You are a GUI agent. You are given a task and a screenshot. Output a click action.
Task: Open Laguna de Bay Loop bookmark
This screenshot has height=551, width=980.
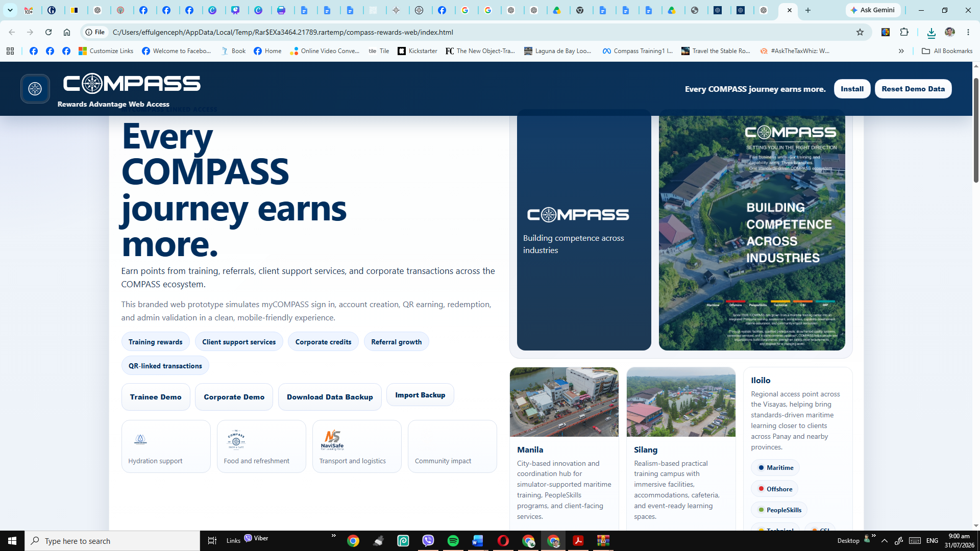pos(558,51)
